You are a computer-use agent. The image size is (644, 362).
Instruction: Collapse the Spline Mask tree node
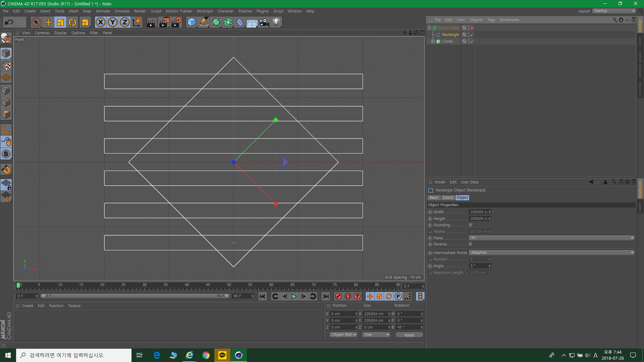pos(429,28)
